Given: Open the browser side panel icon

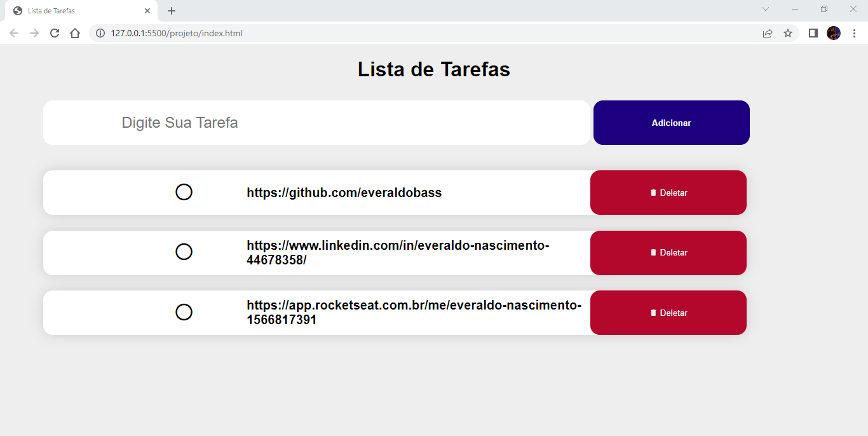Looking at the screenshot, I should [813, 33].
